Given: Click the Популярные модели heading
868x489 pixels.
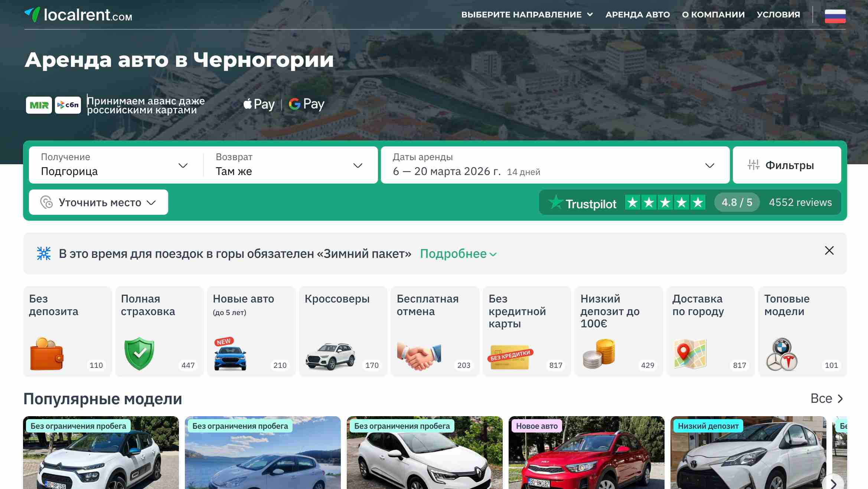Looking at the screenshot, I should (103, 399).
